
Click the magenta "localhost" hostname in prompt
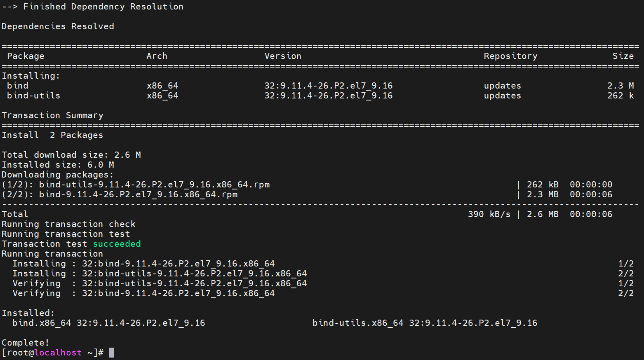(58, 353)
